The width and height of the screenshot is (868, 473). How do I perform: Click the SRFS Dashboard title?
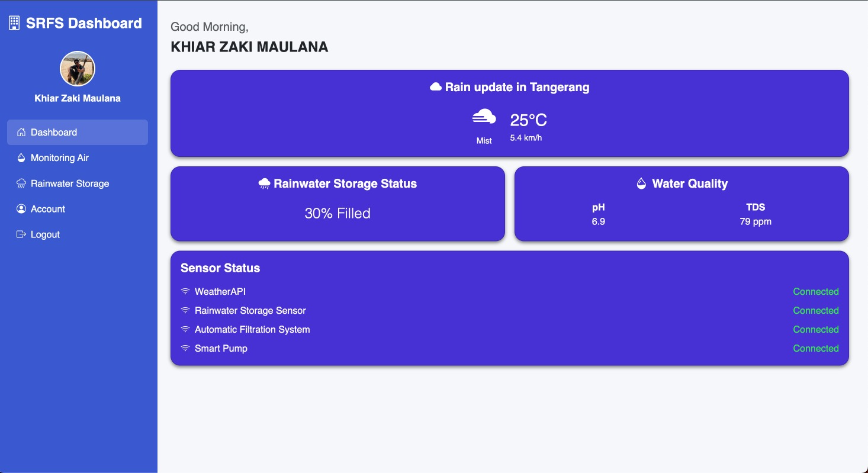84,23
